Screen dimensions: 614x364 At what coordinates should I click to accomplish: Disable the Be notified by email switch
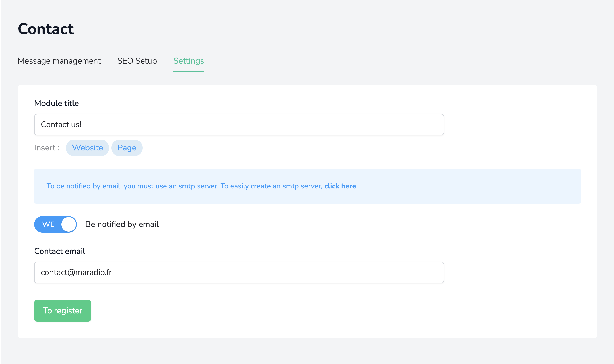(55, 224)
